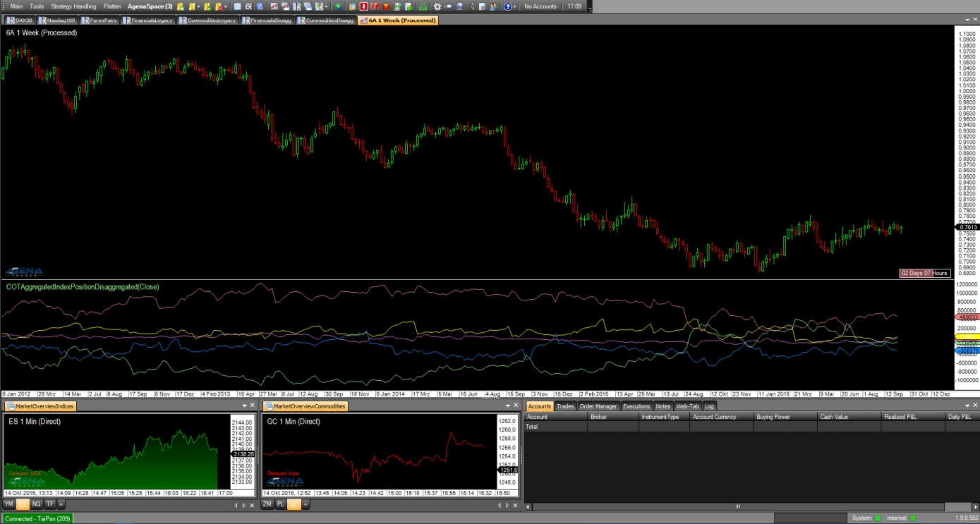
Task: Click the Flatten button
Action: click(112, 6)
